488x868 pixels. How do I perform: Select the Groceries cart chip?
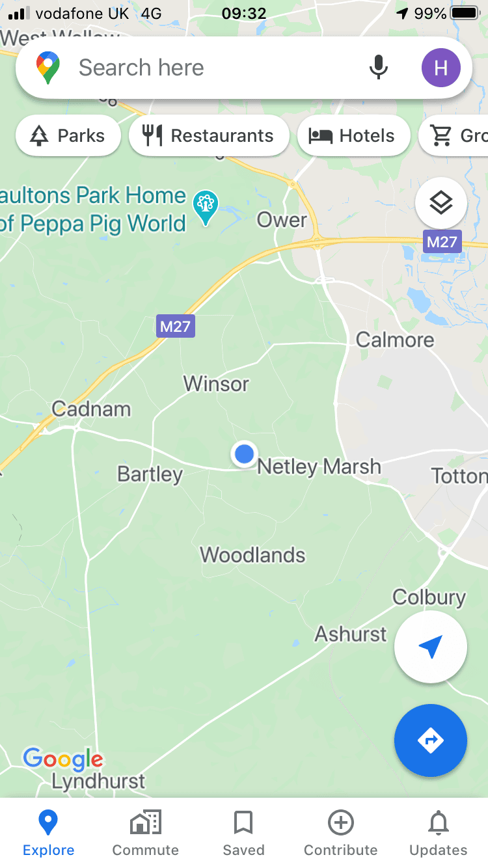point(454,135)
